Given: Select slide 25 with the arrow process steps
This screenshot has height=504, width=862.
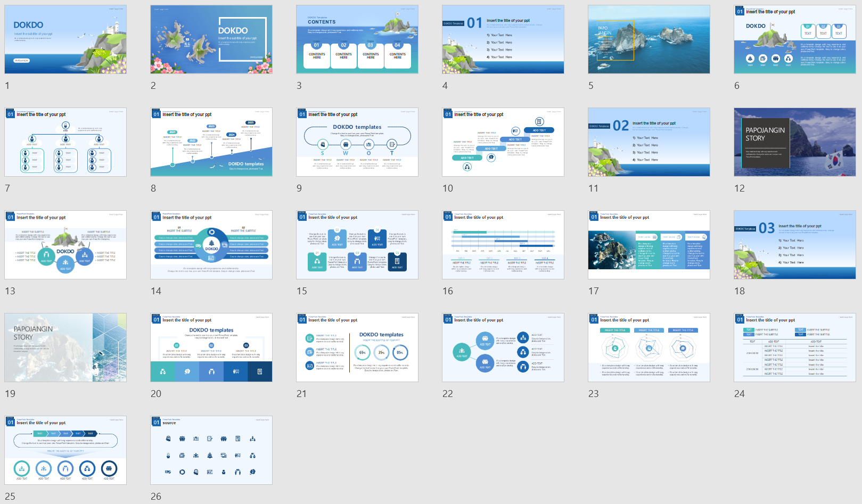Looking at the screenshot, I should [x=65, y=450].
